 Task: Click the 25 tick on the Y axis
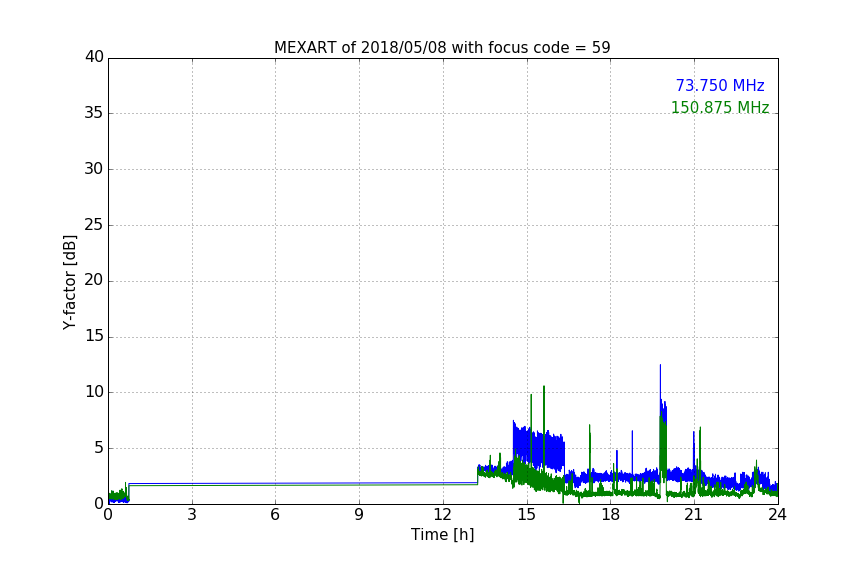pos(94,225)
